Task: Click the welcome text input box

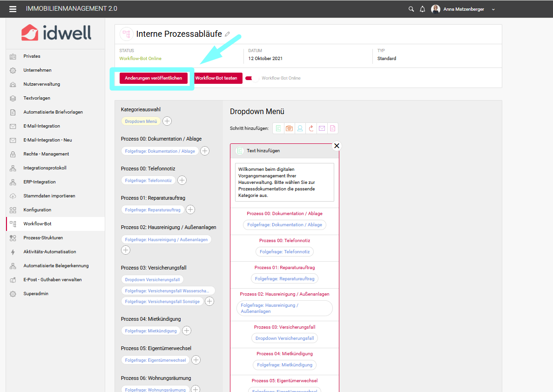Action: [x=284, y=182]
